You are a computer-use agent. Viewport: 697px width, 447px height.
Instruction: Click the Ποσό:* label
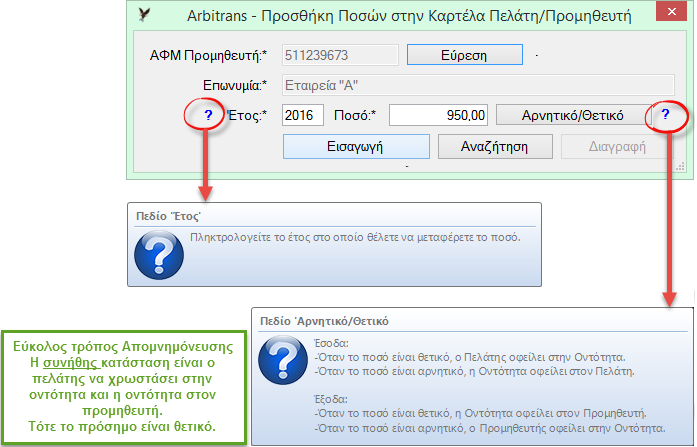(x=355, y=116)
